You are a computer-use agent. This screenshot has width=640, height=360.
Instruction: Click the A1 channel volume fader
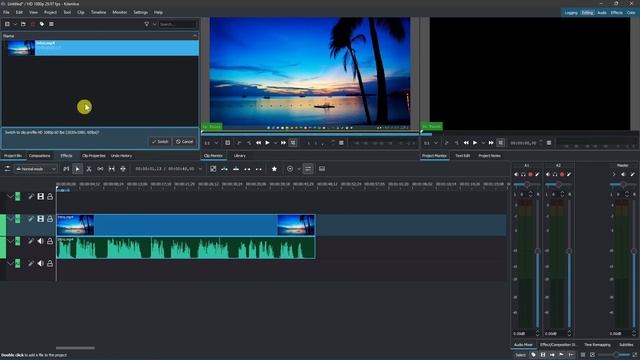[537, 251]
